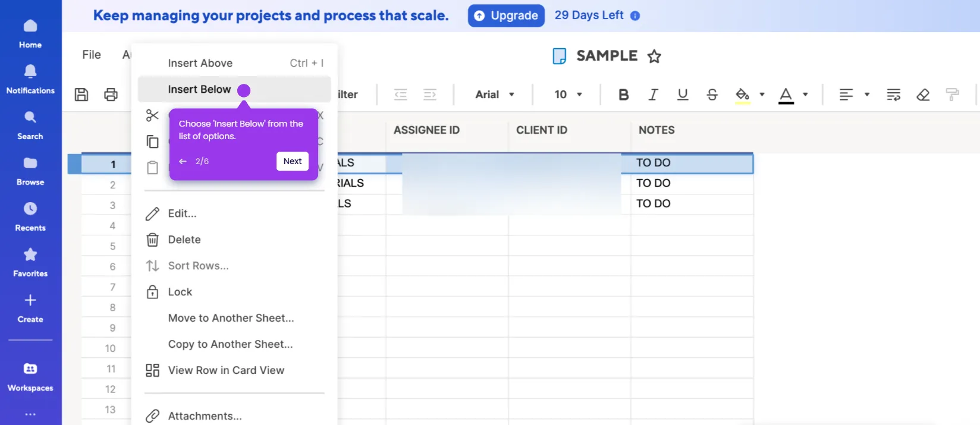Click the Format Painter icon

coord(952,95)
